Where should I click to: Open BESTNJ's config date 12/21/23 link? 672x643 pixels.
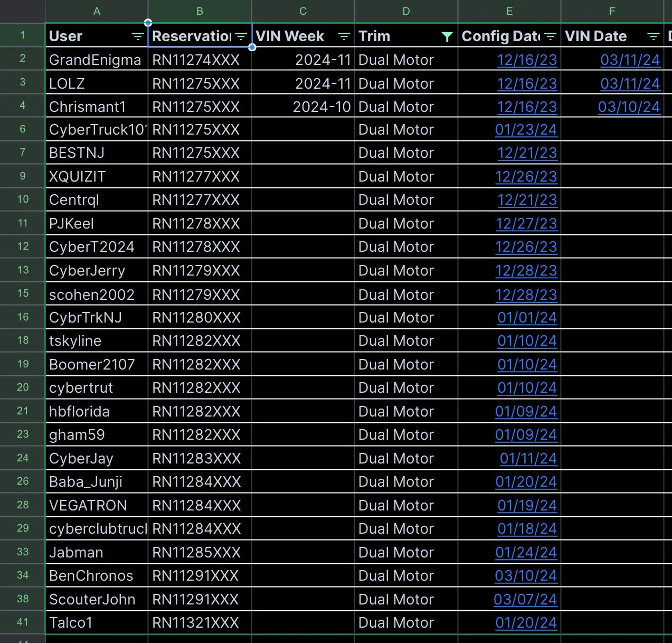(527, 153)
